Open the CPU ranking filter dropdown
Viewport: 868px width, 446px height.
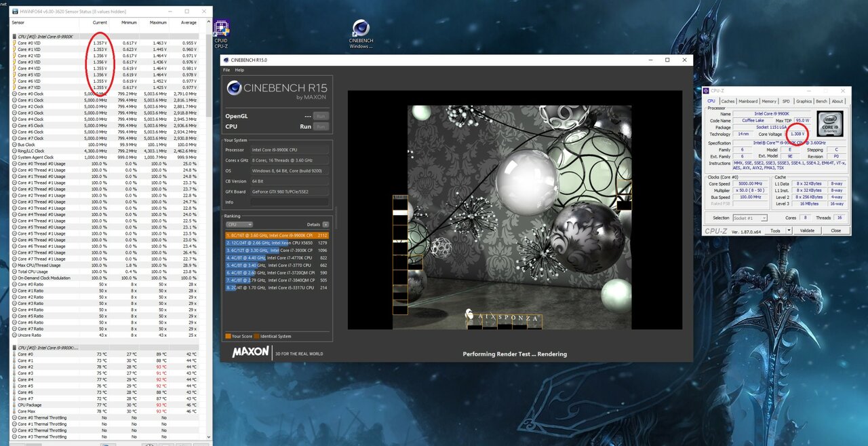click(x=239, y=224)
